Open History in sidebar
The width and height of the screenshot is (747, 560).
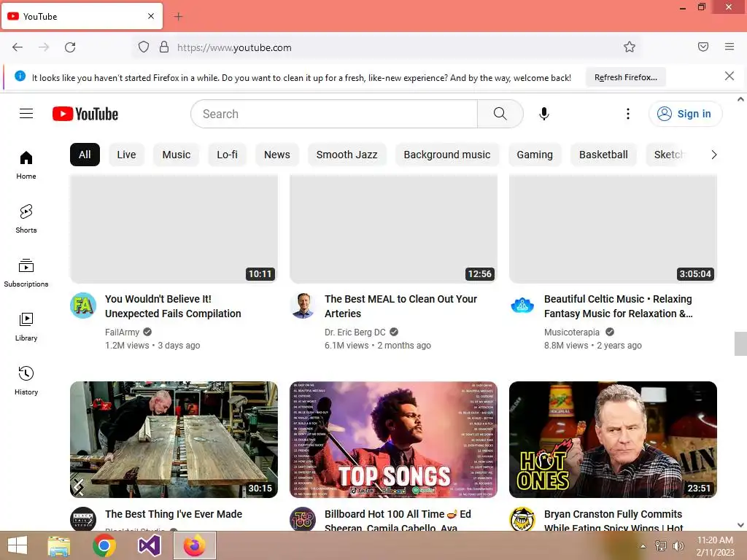[26, 381]
